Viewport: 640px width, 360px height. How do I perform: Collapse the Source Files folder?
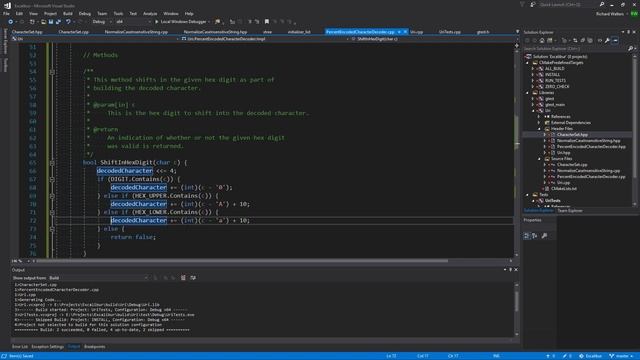point(539,159)
